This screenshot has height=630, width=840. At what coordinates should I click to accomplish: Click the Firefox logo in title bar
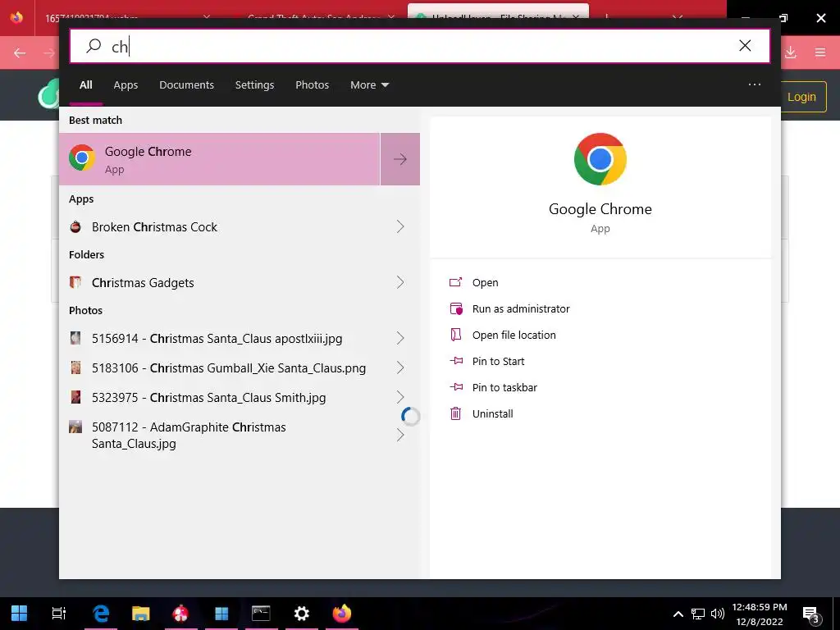click(16, 17)
